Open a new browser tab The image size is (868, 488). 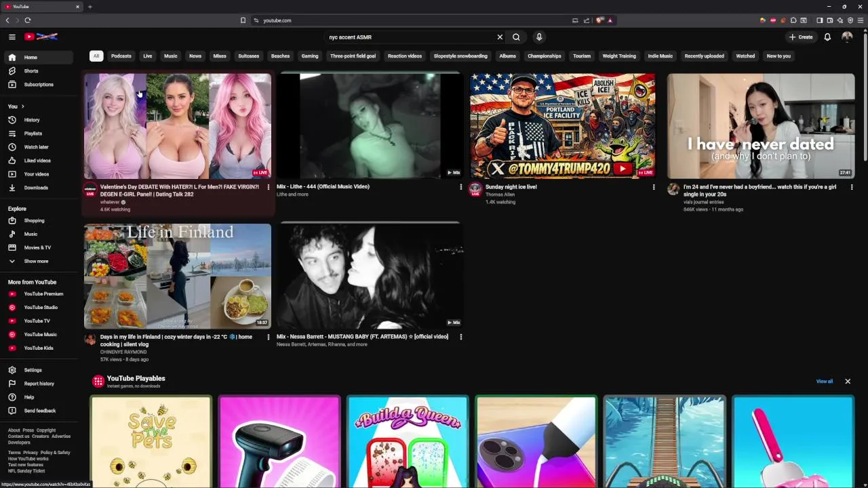click(x=90, y=7)
